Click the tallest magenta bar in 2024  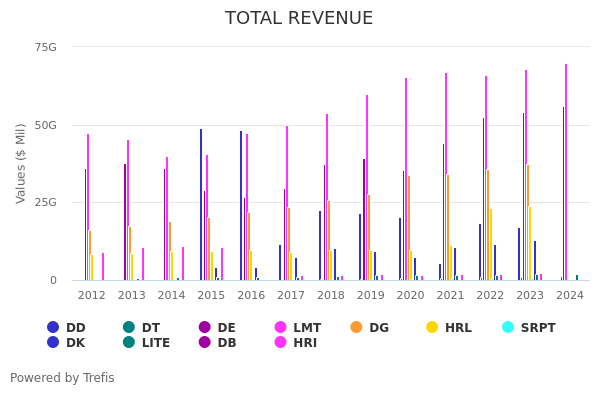point(566,170)
